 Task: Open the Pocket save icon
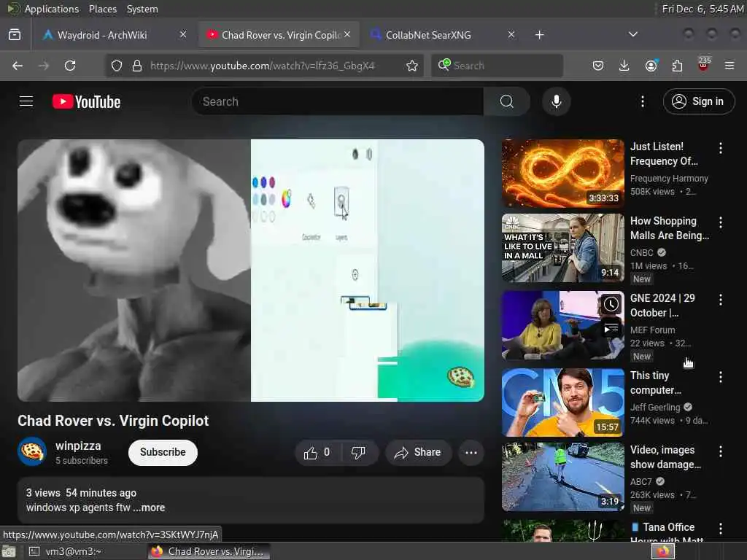(598, 66)
